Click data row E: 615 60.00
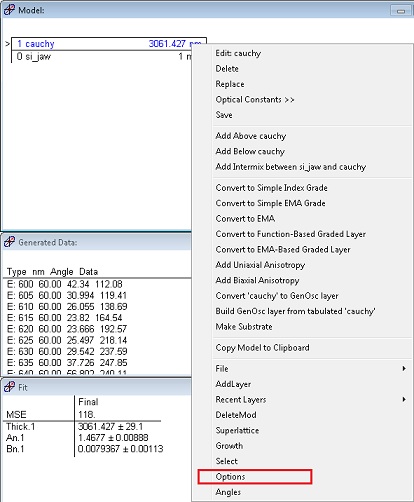 65,318
